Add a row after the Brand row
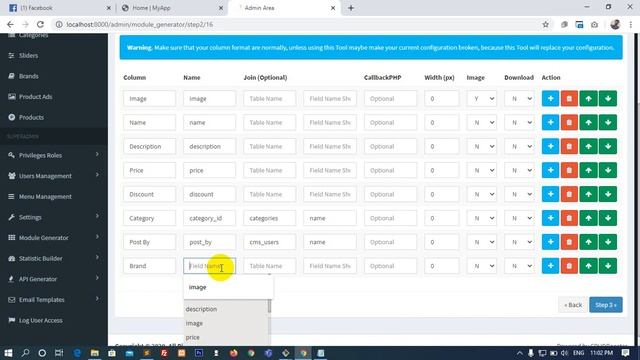This screenshot has width=640, height=360. point(550,266)
